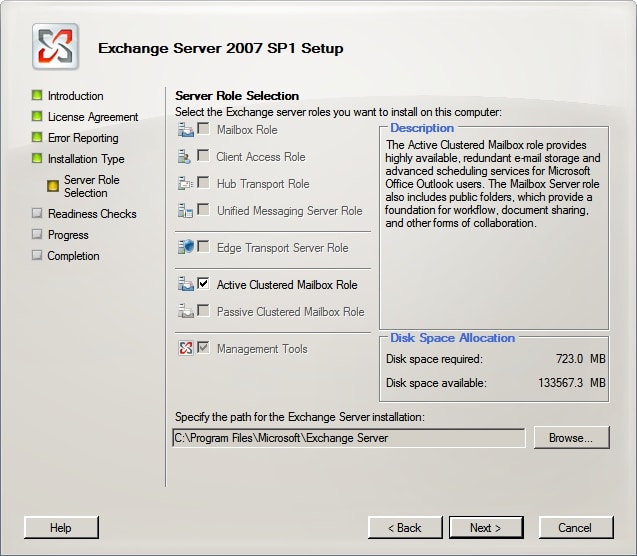
Task: Click the Exchange Server 2007 SP1 Setup title
Action: tap(221, 48)
